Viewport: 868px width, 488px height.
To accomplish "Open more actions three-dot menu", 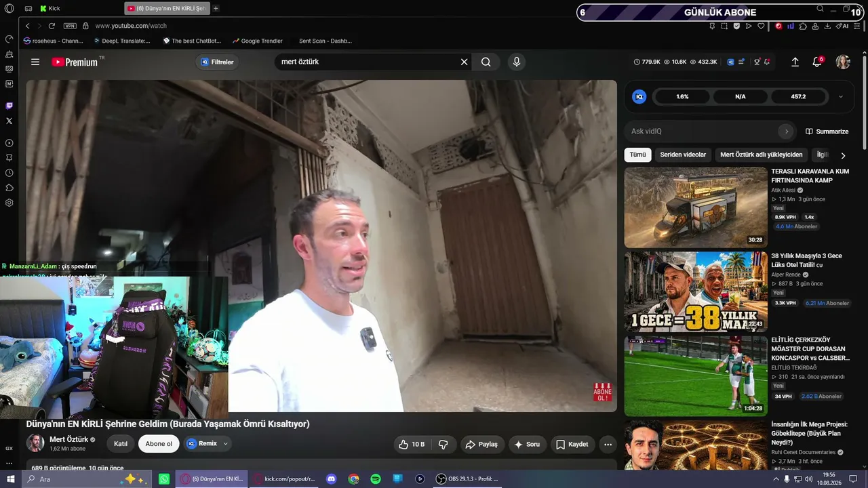I will tap(608, 444).
